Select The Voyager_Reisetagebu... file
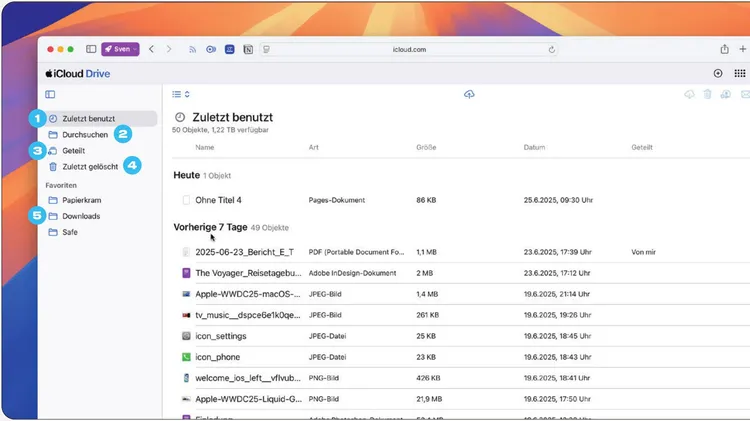The image size is (750, 421). pos(248,273)
